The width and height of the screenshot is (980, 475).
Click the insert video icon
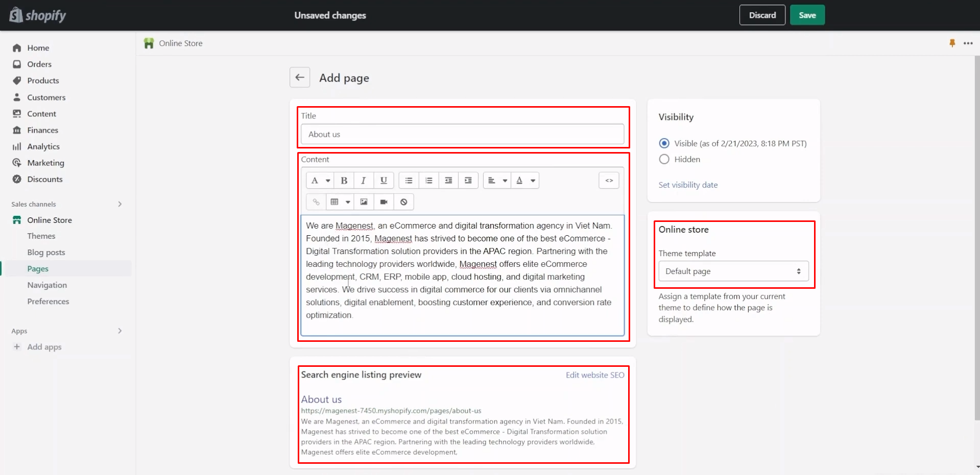tap(384, 202)
